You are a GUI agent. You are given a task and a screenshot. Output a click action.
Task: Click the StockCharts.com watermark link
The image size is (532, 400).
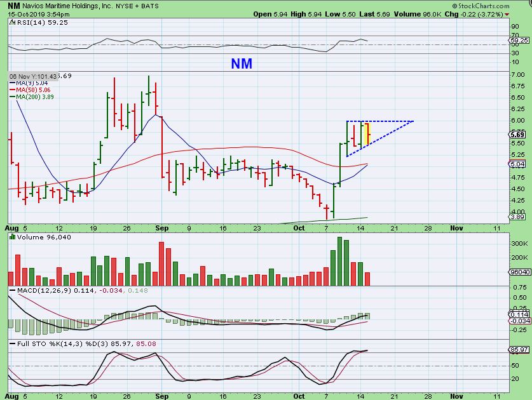(x=481, y=6)
